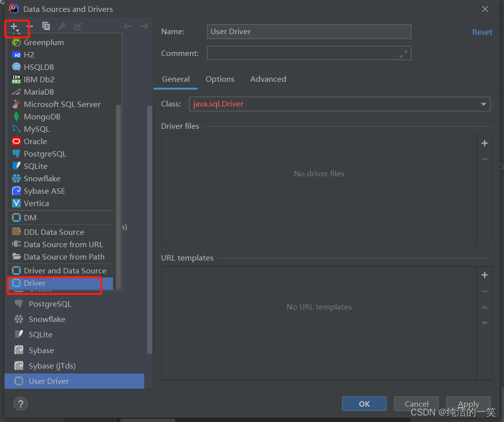The height and width of the screenshot is (422, 504).
Task: Choose Microsoft SQL Server in popup
Action: [x=60, y=105]
